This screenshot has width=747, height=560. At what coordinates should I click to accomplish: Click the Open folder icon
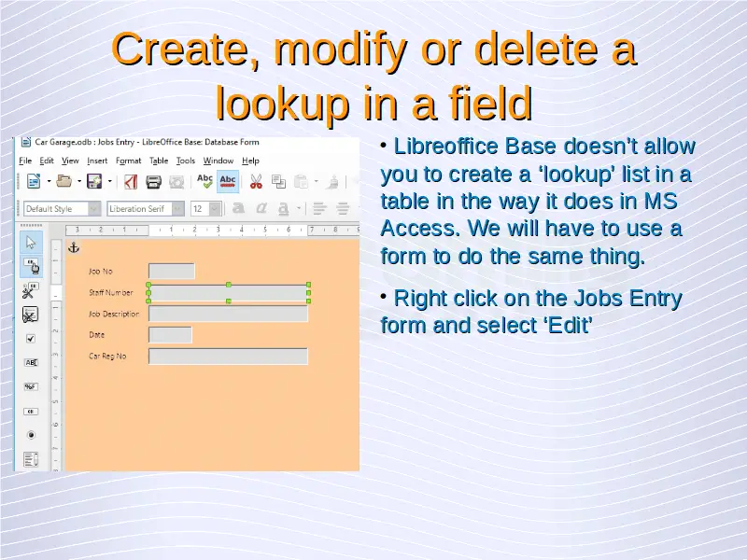click(x=63, y=181)
